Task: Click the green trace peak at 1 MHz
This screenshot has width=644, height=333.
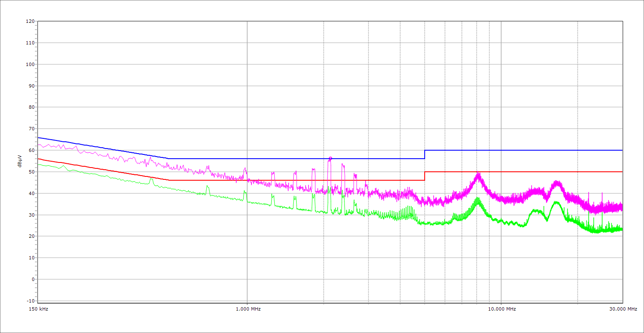Action: (244, 191)
